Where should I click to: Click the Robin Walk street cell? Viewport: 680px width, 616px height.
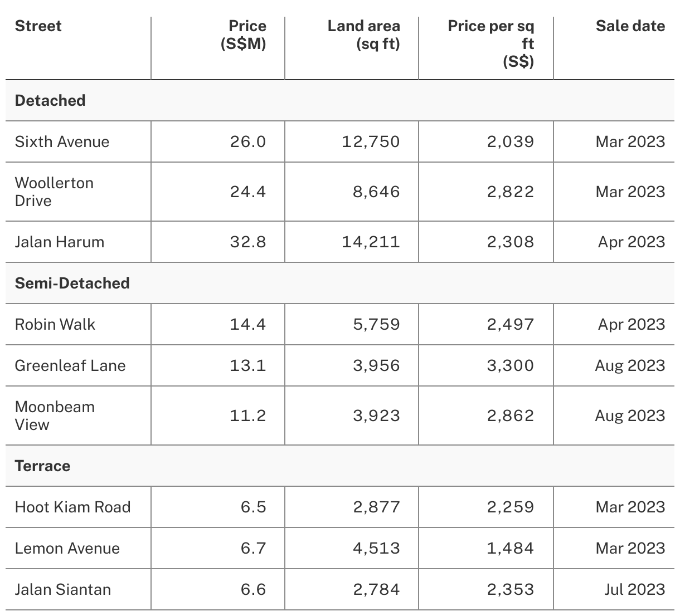pyautogui.click(x=55, y=325)
